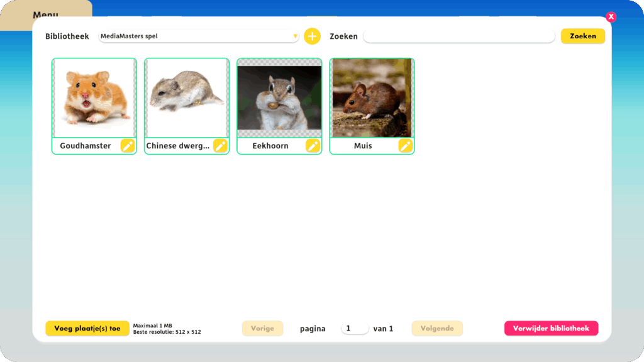Select the Chinese dwerghamster image thumbnail

[187, 98]
